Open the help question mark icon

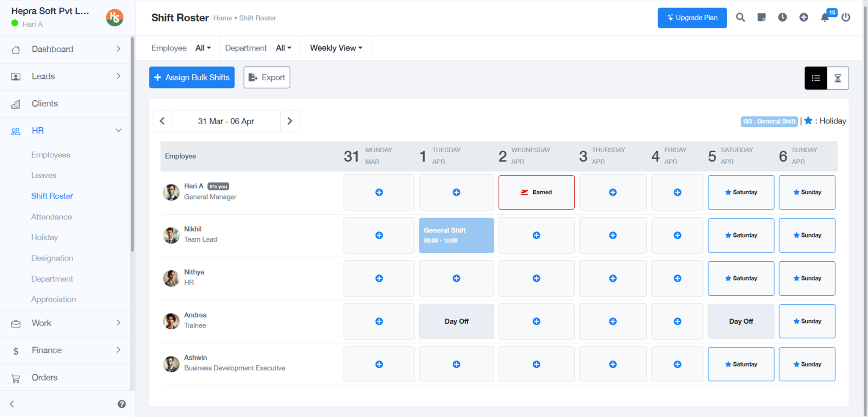(x=122, y=404)
